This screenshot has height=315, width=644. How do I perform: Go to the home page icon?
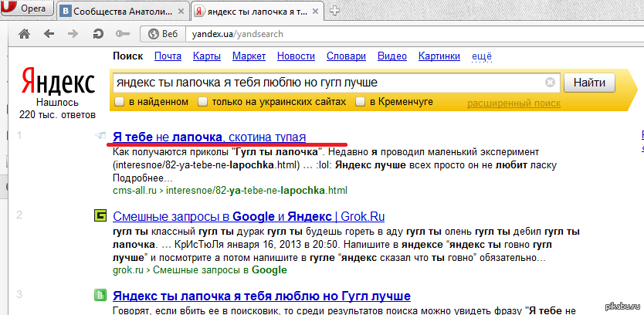pos(25,34)
